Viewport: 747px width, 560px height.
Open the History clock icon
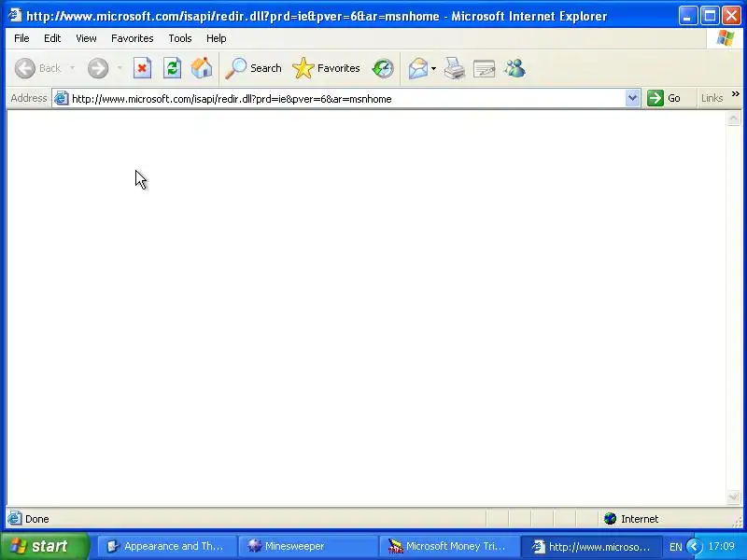click(x=383, y=68)
